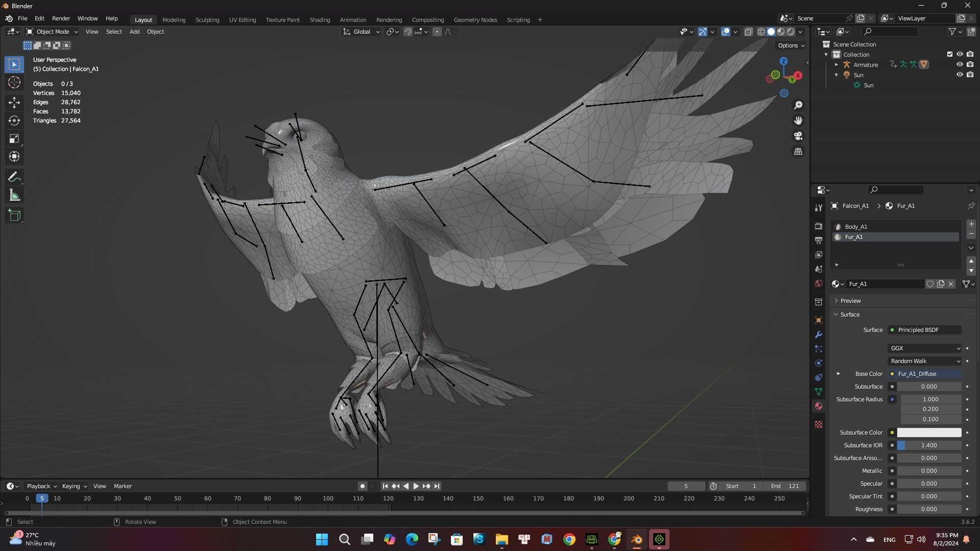This screenshot has width=980, height=551.
Task: Click the Roughness value slider
Action: point(929,509)
